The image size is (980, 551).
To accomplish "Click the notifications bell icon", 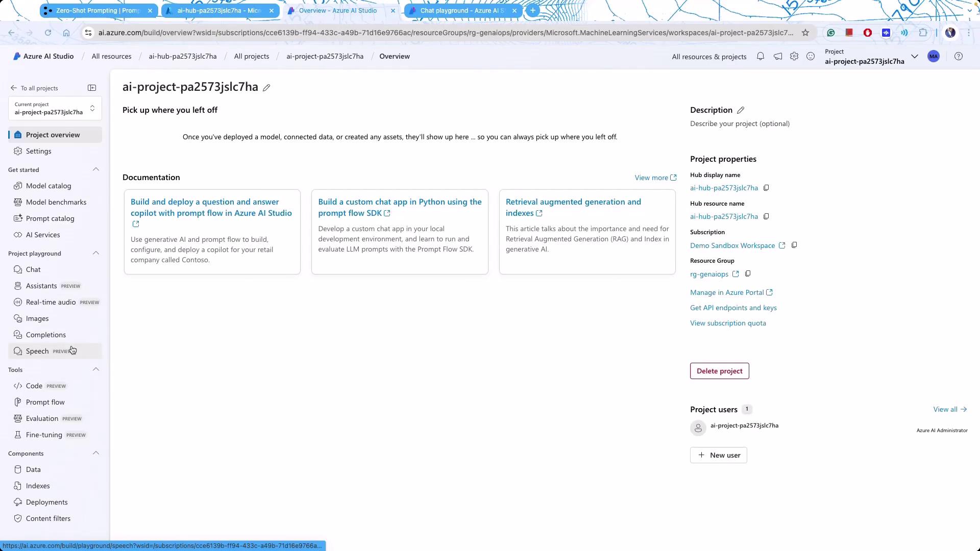I will click(x=761, y=57).
